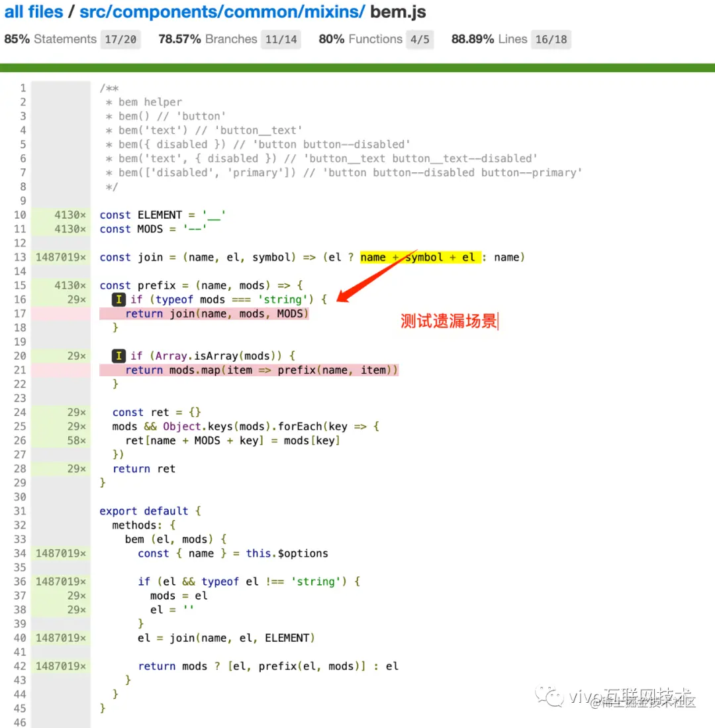Click hit count 29× on line 37
Viewport: 715px width, 728px height.
click(77, 596)
